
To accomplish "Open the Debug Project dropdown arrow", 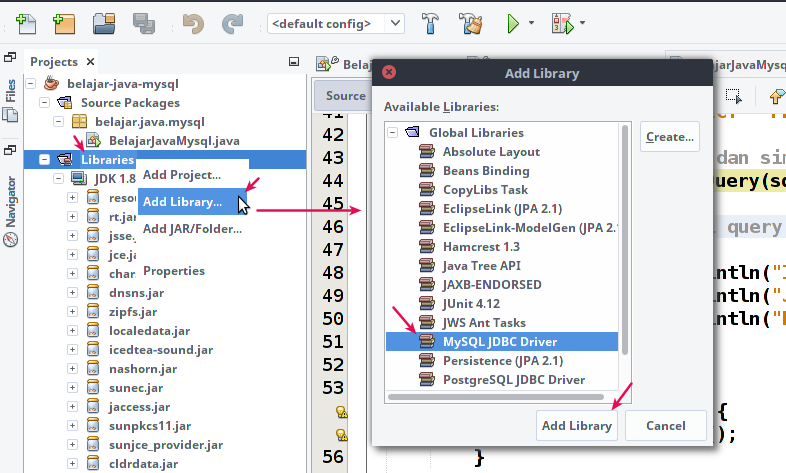I will (x=582, y=23).
